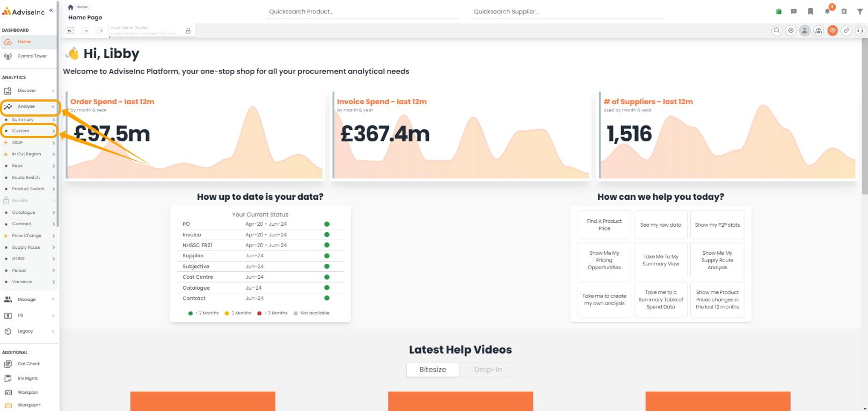868x411 pixels.
Task: Expand the In Out Region chevron
Action: coord(54,154)
